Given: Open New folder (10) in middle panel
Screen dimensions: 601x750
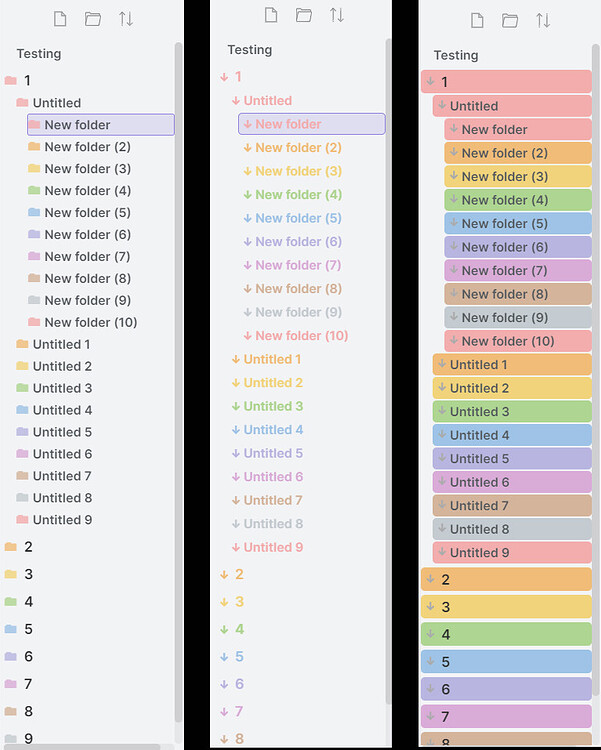Looking at the screenshot, I should point(301,335).
